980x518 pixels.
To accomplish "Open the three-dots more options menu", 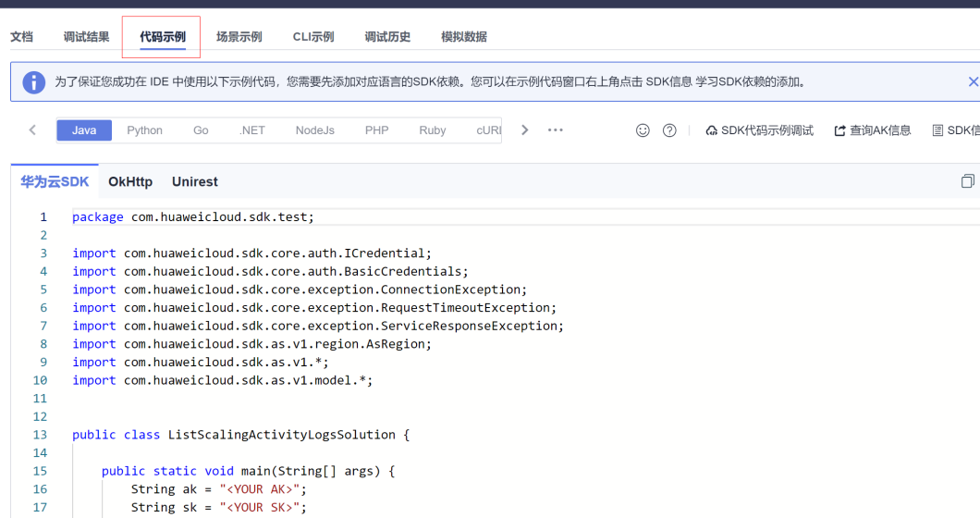I will pos(556,130).
